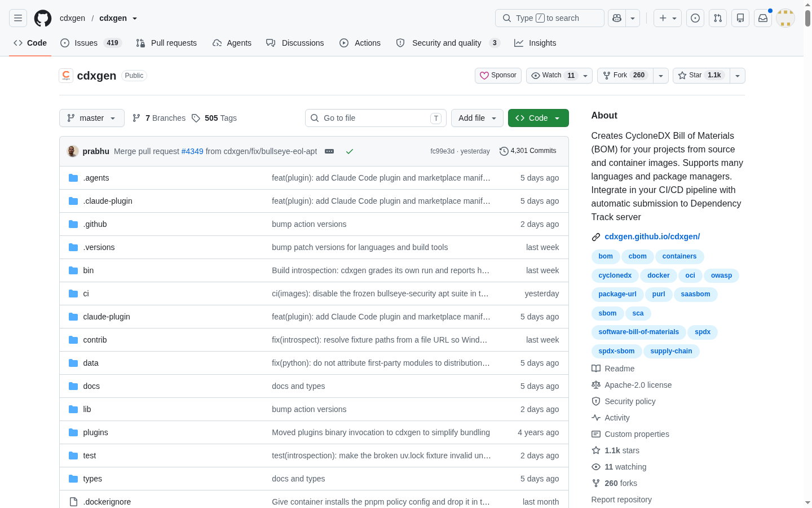Click the link icon beside cdxgen.github.io
The width and height of the screenshot is (812, 508).
pyautogui.click(x=596, y=237)
